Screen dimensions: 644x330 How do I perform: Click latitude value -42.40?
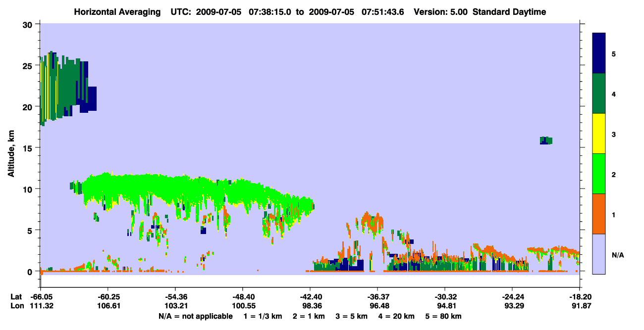coord(310,297)
